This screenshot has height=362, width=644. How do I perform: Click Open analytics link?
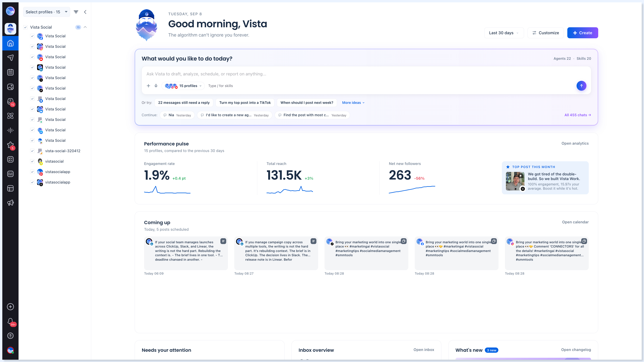point(575,143)
